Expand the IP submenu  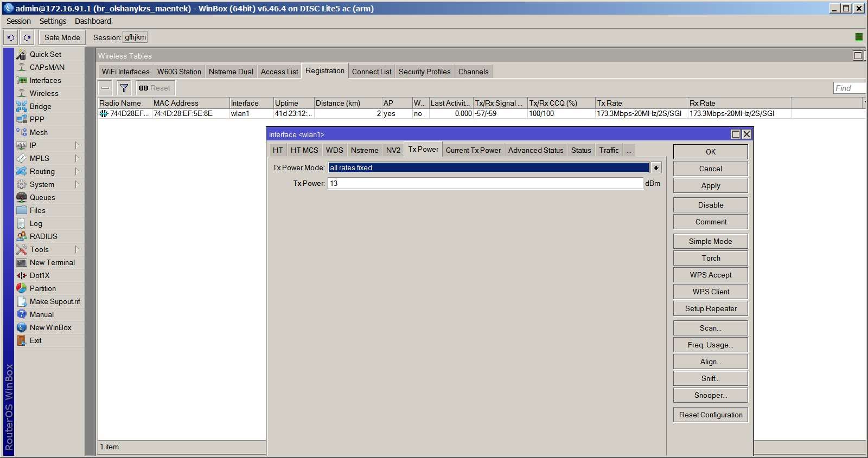77,145
